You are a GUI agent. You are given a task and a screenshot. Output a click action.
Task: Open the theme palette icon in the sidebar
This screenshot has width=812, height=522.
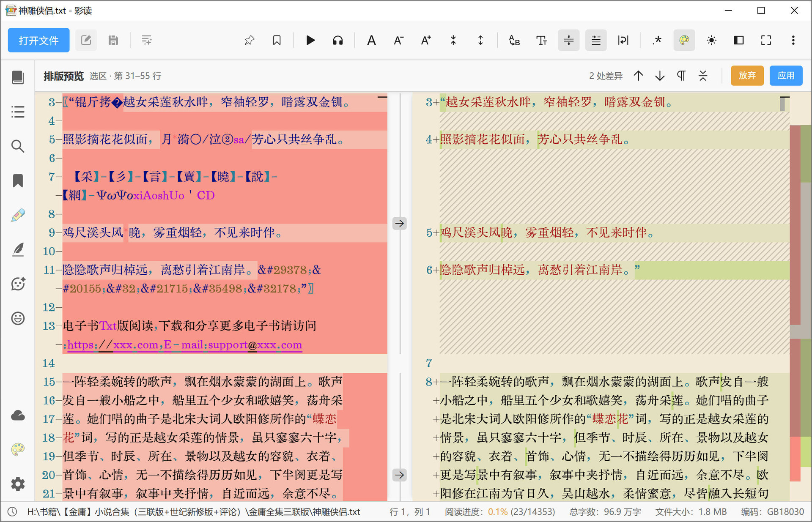pos(18,449)
